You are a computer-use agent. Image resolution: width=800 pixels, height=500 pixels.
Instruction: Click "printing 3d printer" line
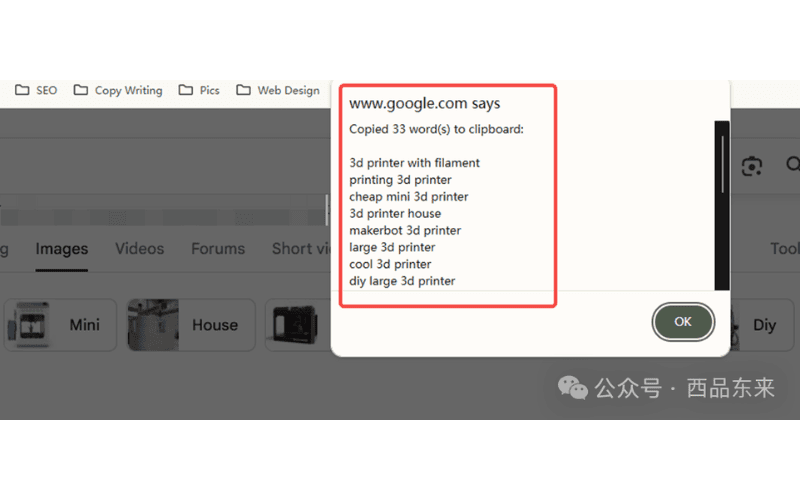(400, 180)
